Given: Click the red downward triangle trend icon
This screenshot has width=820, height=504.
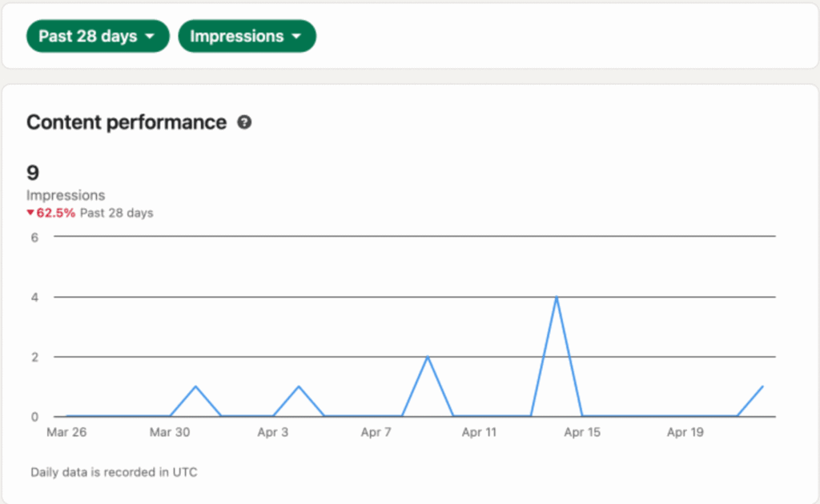Looking at the screenshot, I should (30, 213).
